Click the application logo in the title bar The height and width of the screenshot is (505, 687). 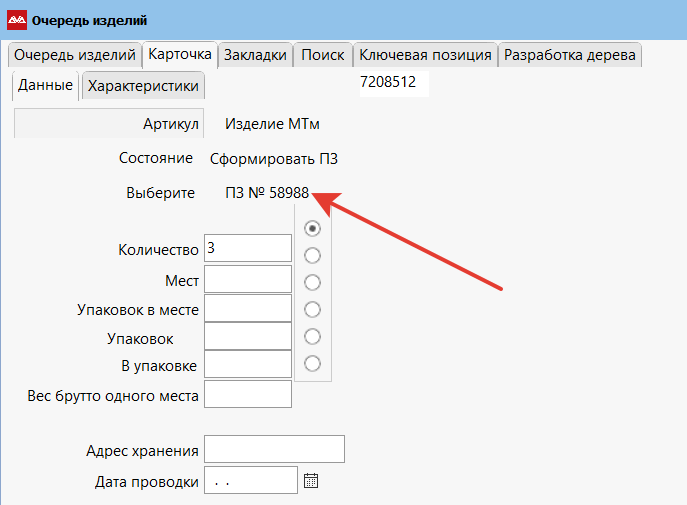click(x=17, y=19)
